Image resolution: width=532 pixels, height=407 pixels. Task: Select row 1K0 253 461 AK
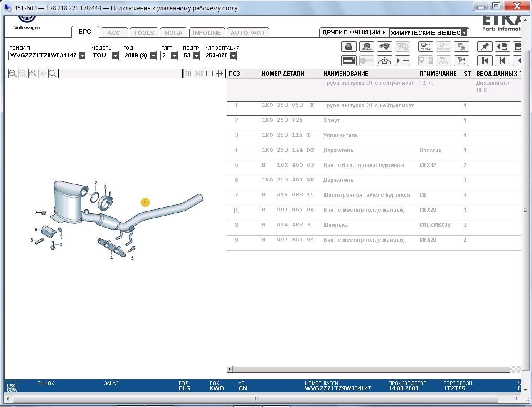[374, 183]
